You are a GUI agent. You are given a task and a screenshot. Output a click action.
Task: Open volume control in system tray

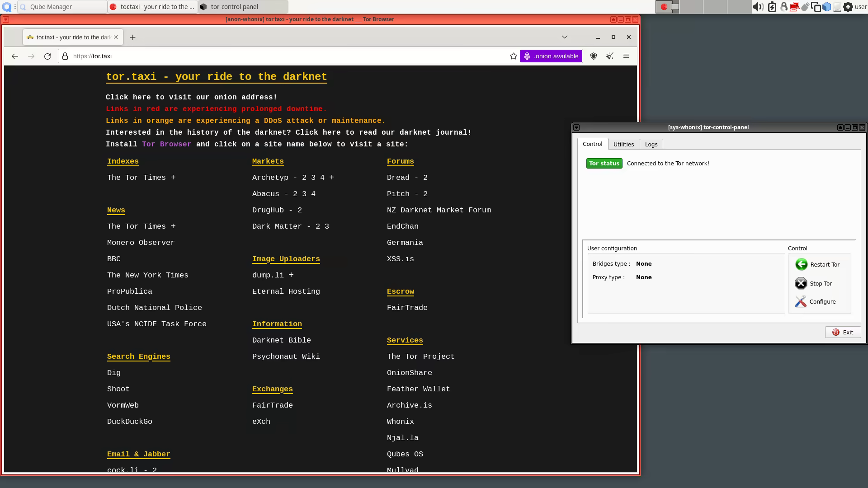point(758,7)
